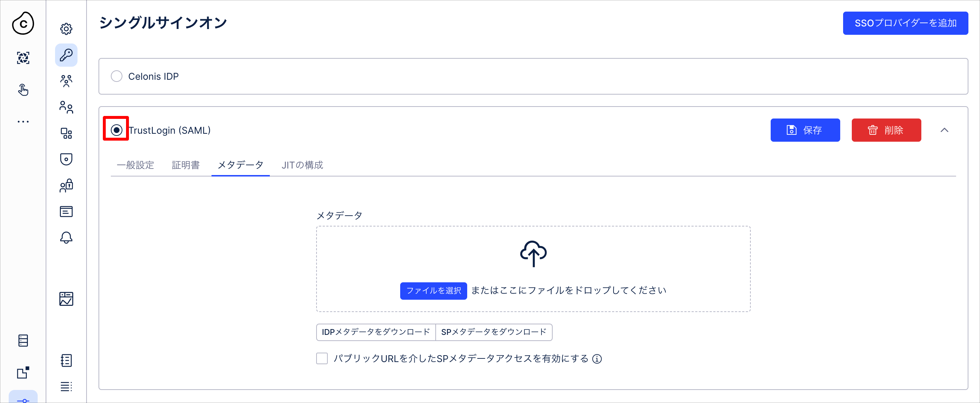980x403 pixels.
Task: Collapse the TrustLogin (SAML) panel chevron
Action: (944, 130)
